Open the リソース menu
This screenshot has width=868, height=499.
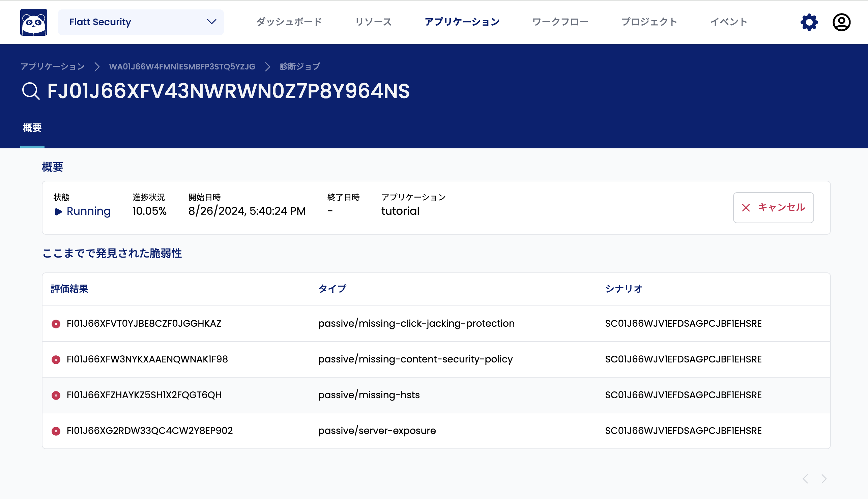pyautogui.click(x=374, y=22)
